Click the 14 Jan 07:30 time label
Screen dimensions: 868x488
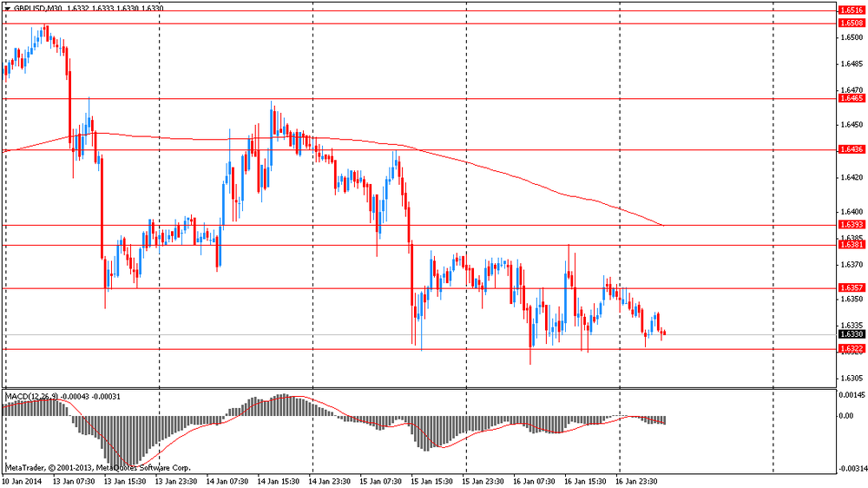tap(227, 481)
